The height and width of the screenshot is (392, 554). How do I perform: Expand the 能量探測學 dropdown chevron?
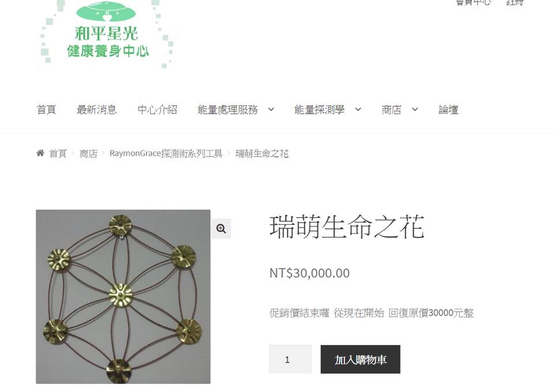pyautogui.click(x=358, y=110)
